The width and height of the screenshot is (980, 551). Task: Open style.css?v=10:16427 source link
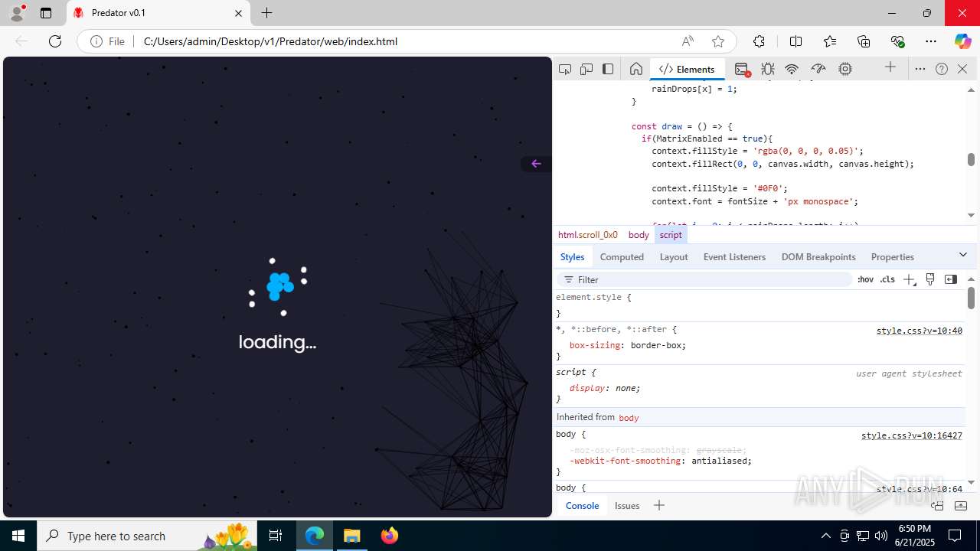[912, 435]
